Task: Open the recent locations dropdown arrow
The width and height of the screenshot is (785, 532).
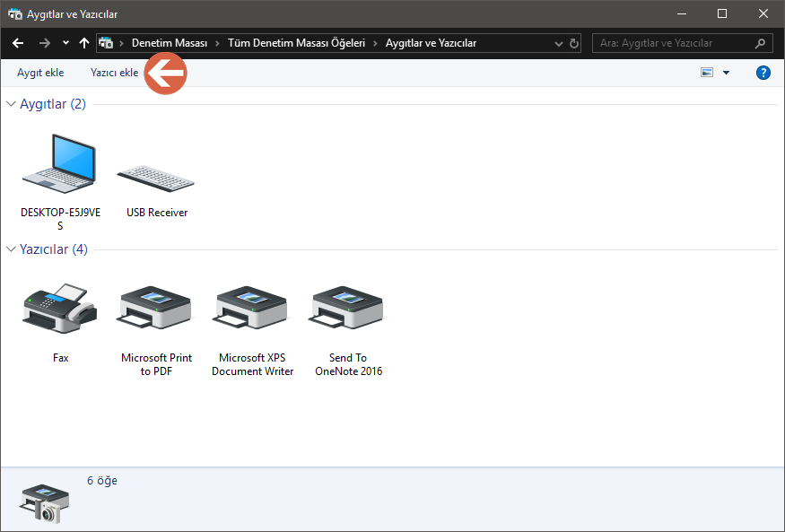Action: [x=65, y=43]
